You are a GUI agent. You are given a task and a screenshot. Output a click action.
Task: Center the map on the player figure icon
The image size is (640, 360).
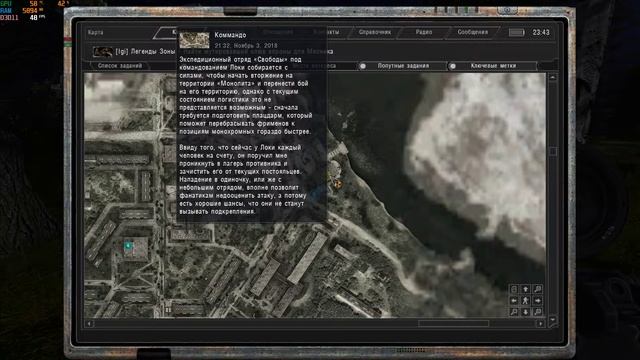(526, 300)
